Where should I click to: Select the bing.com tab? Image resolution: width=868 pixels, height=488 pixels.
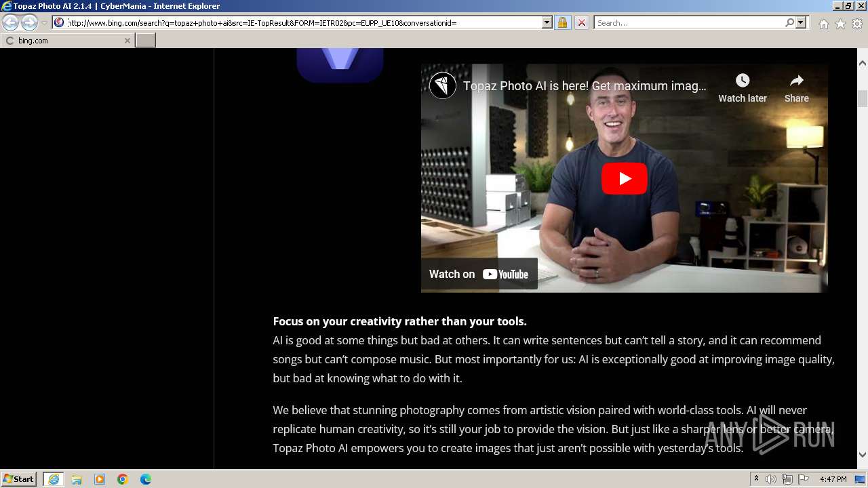tap(66, 41)
